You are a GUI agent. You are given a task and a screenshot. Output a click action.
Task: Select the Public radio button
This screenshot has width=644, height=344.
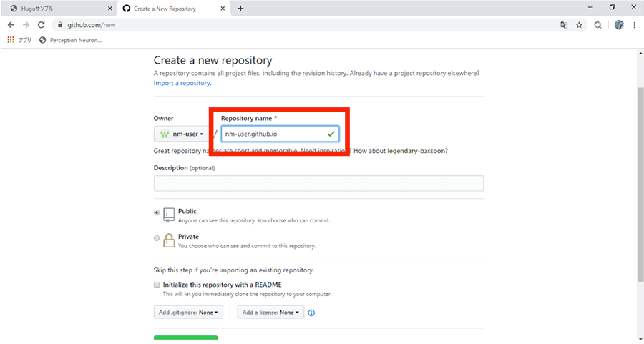pyautogui.click(x=157, y=212)
